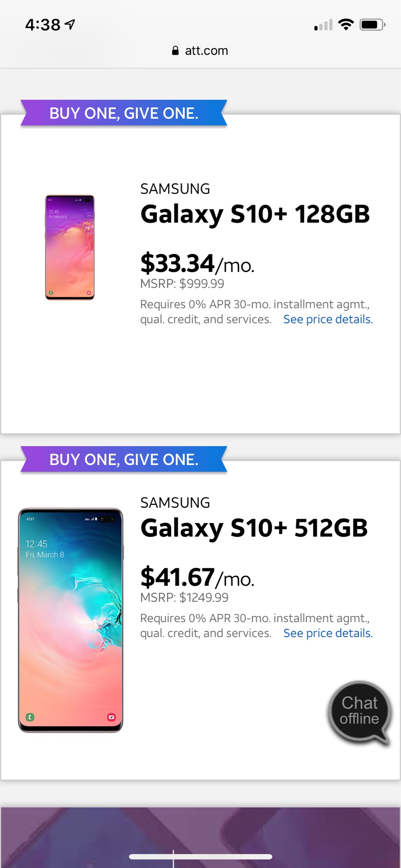Tap the Wi-Fi status icon
This screenshot has height=868, width=401.
click(346, 25)
